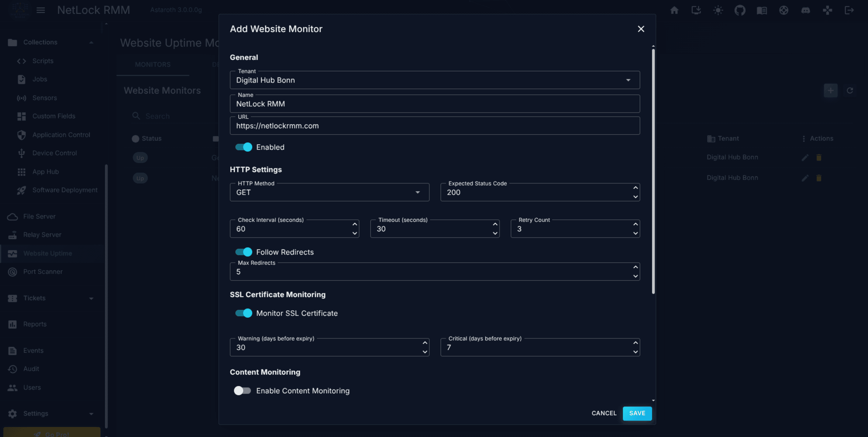This screenshot has width=868, height=437.
Task: Open Software Deployment in sidebar
Action: pos(65,190)
